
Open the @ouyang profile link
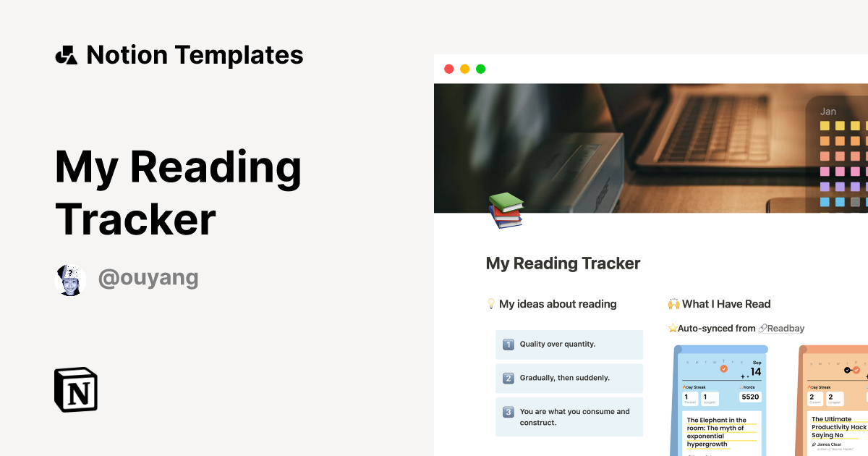(x=148, y=278)
